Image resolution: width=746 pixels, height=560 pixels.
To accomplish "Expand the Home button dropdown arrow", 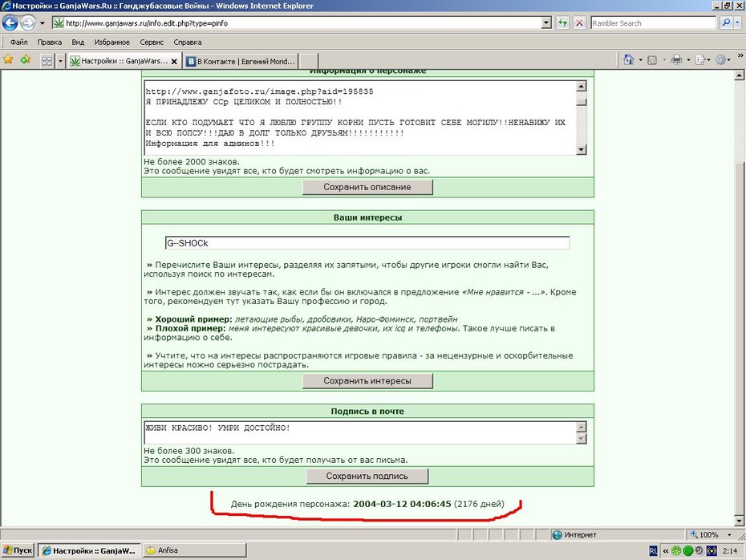I will coord(640,60).
